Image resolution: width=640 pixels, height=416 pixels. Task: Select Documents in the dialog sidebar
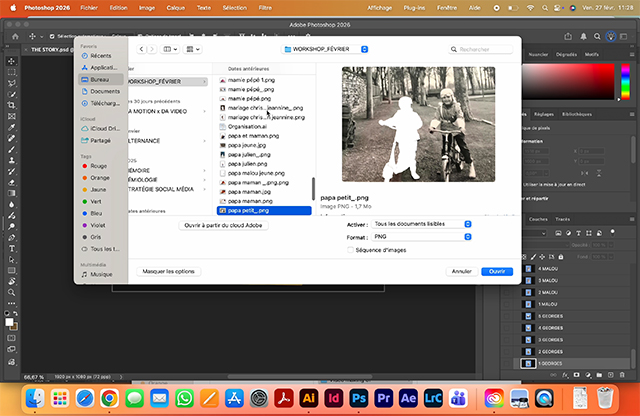coord(101,91)
